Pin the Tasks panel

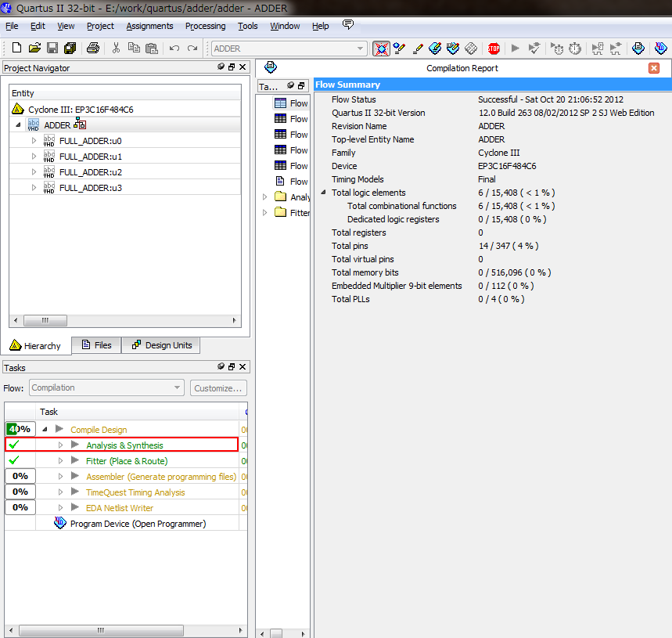coord(221,366)
